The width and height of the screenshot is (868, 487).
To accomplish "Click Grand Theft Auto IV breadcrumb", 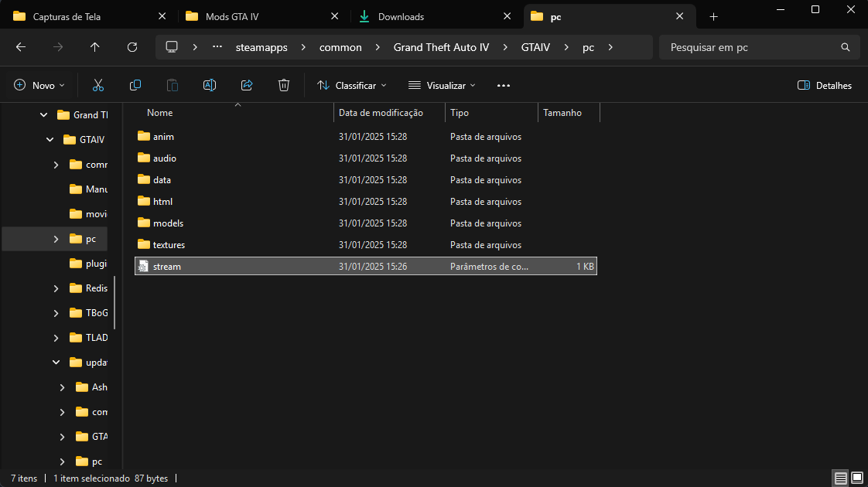I will coord(441,47).
